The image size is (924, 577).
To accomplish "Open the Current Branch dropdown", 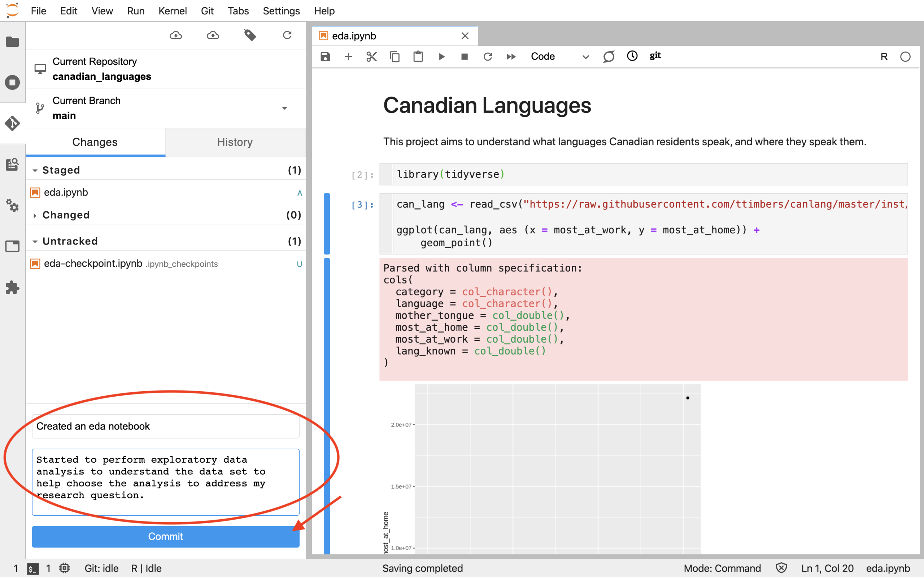I will click(x=284, y=109).
